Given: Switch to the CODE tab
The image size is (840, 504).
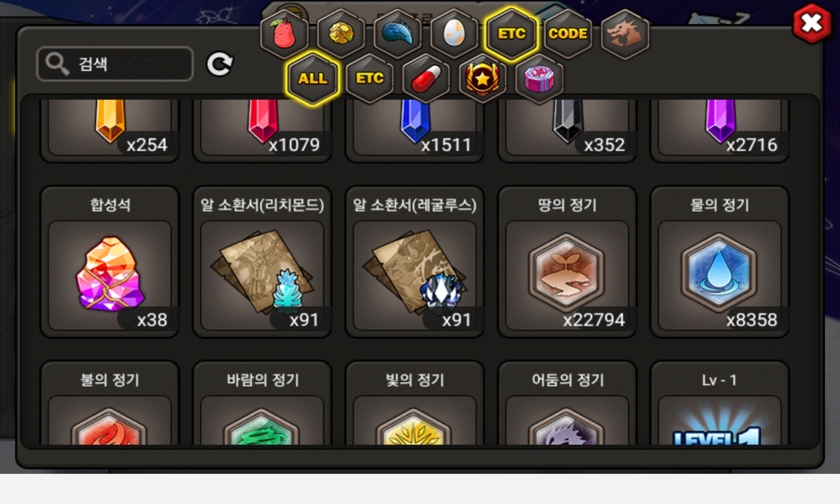Looking at the screenshot, I should (x=568, y=34).
